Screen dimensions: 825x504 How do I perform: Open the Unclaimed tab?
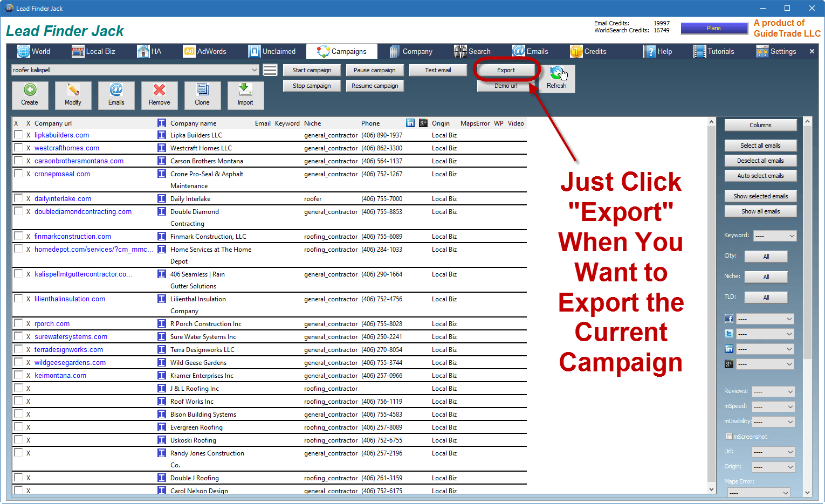[272, 51]
